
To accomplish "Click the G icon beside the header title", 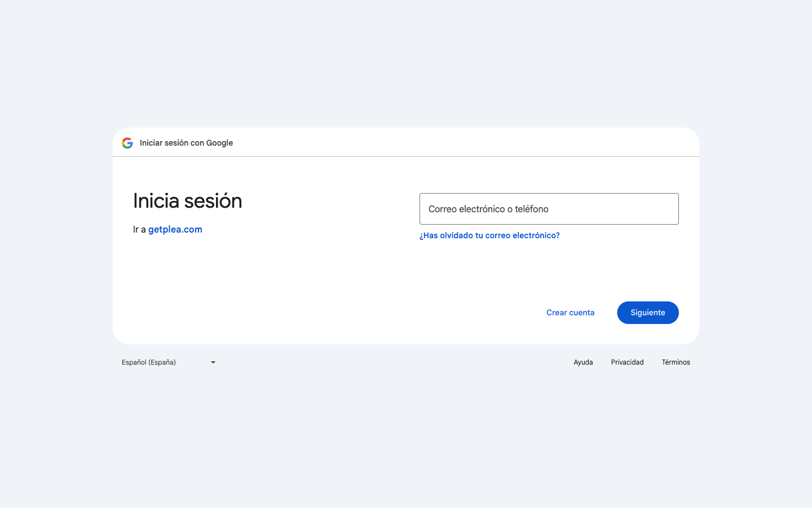I will tap(127, 143).
